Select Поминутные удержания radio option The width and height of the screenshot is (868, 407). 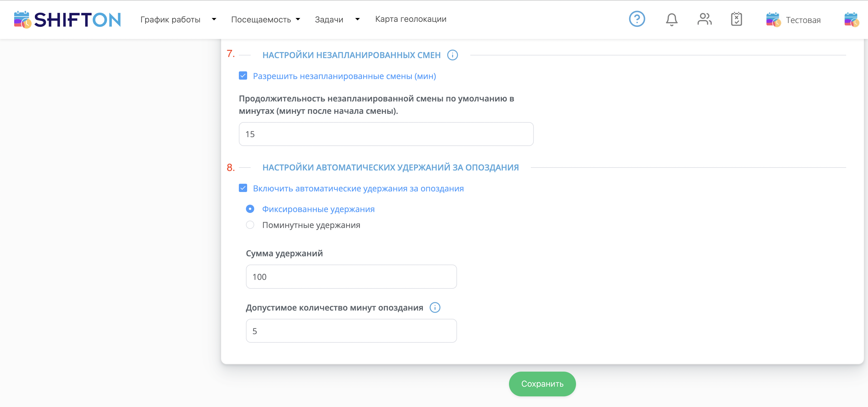(x=250, y=224)
